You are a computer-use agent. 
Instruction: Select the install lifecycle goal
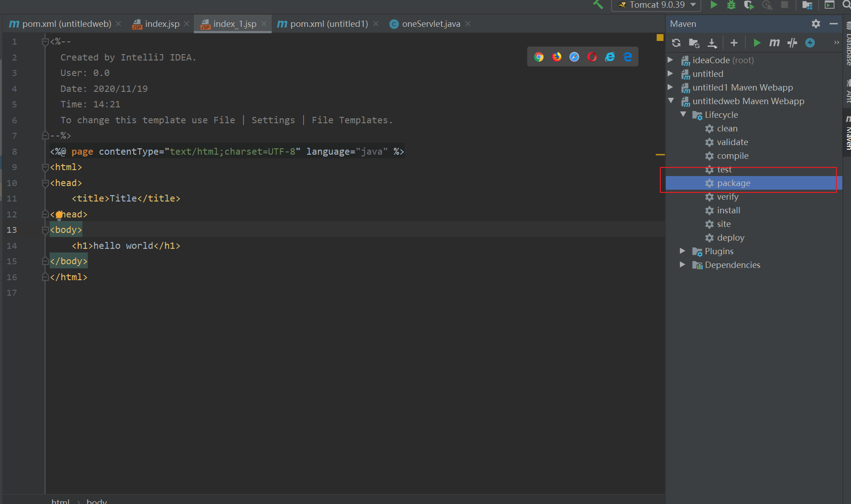[x=729, y=210]
